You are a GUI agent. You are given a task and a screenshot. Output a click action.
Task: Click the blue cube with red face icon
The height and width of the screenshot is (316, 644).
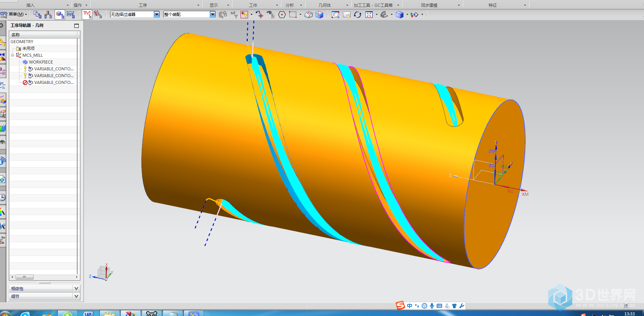319,15
